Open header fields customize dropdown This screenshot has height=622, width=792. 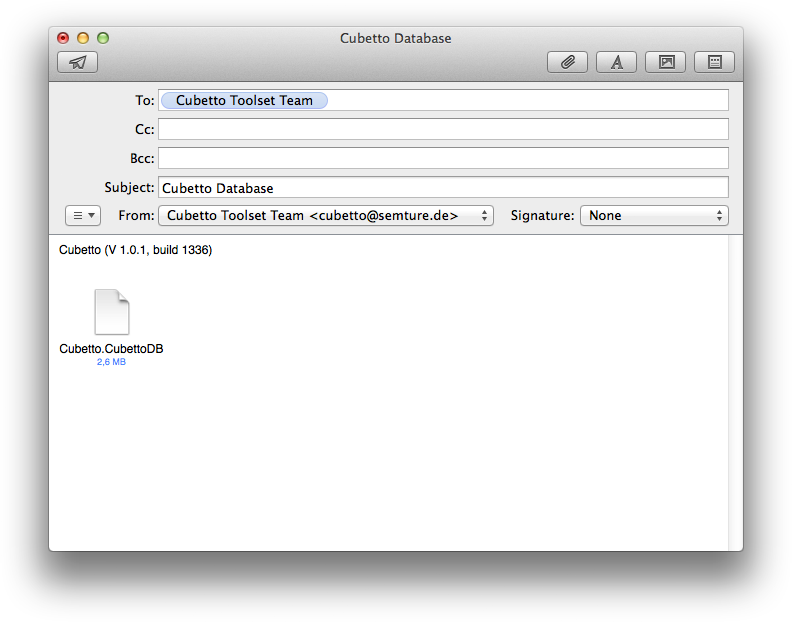point(83,215)
